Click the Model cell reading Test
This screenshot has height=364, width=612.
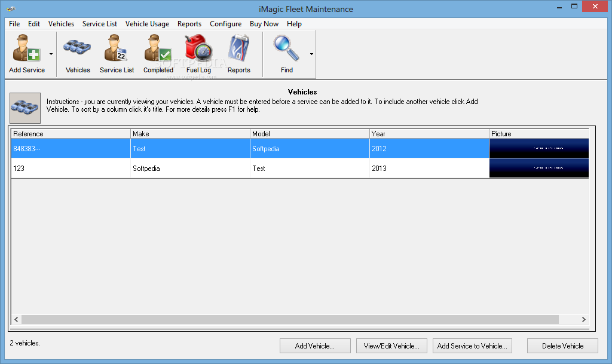(310, 168)
